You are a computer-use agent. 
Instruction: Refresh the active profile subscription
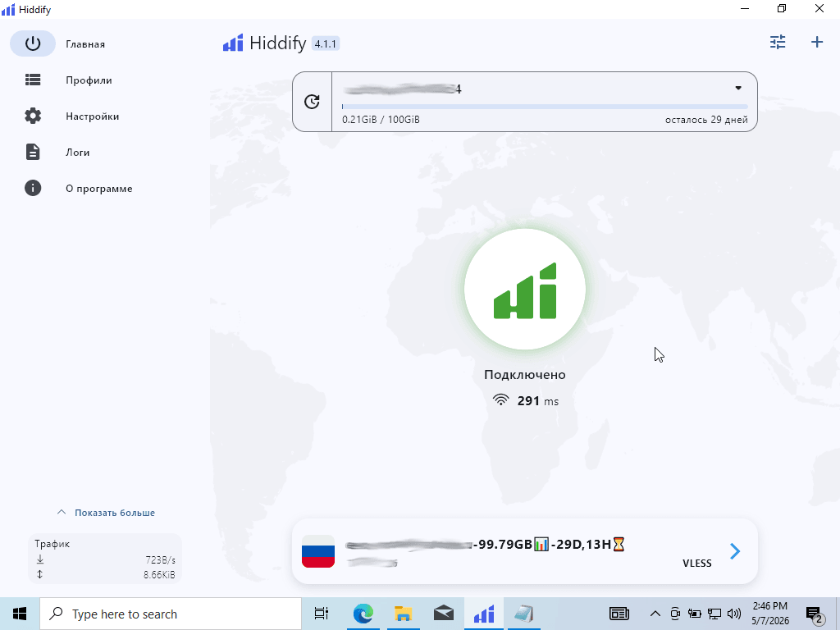pos(312,102)
